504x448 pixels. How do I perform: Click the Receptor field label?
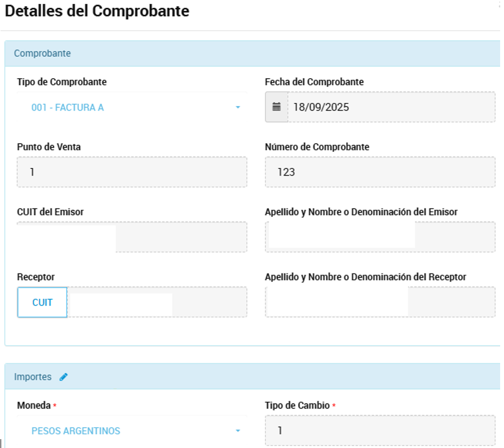point(36,277)
